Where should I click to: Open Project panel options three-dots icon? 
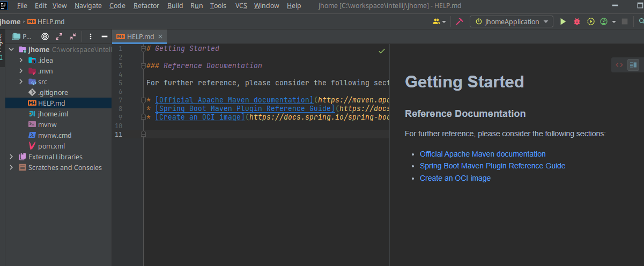[91, 36]
